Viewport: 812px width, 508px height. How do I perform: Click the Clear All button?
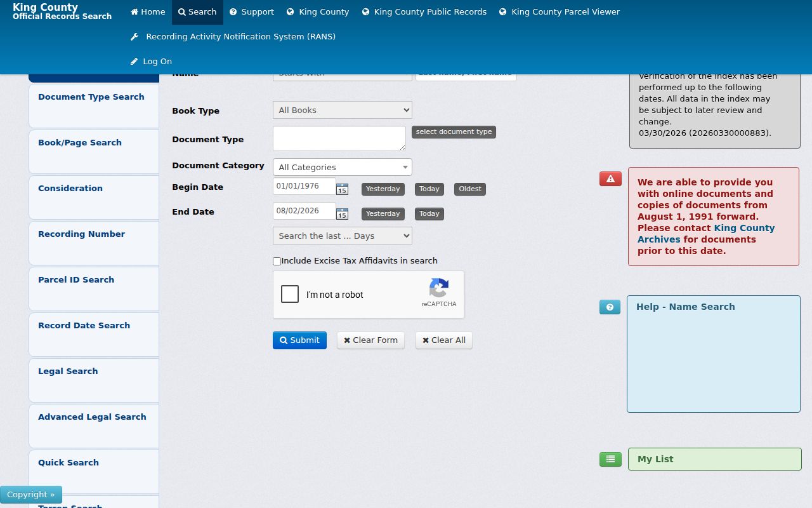[x=444, y=340]
